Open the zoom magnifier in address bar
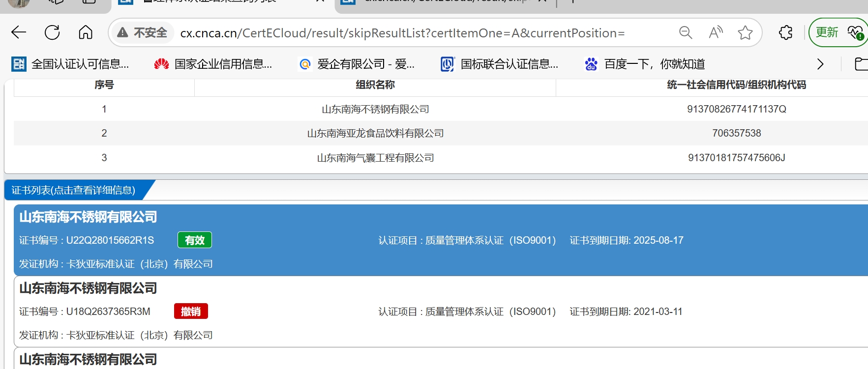The width and height of the screenshot is (868, 369). (x=686, y=32)
